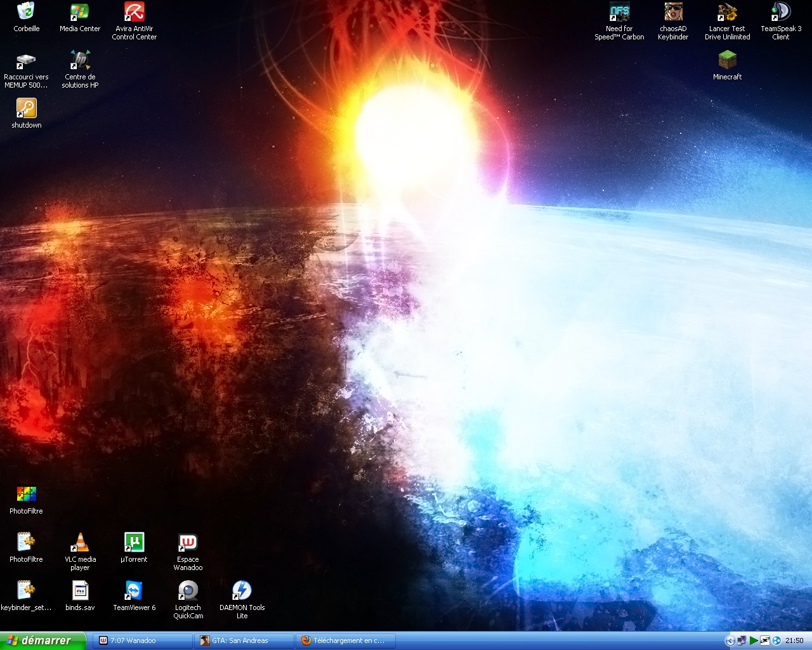Select the shutdown key shortcut icon

point(26,114)
